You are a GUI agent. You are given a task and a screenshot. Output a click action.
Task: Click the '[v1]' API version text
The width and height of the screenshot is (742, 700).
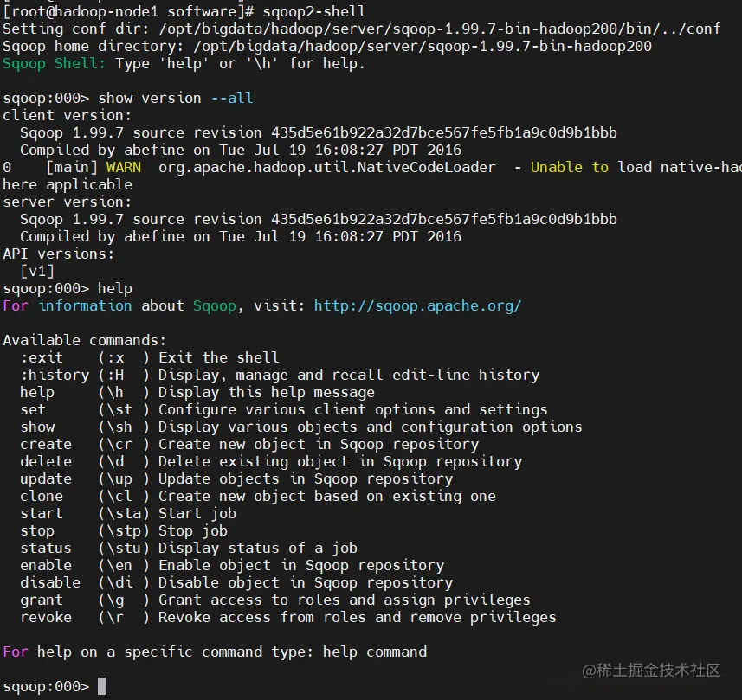coord(37,272)
